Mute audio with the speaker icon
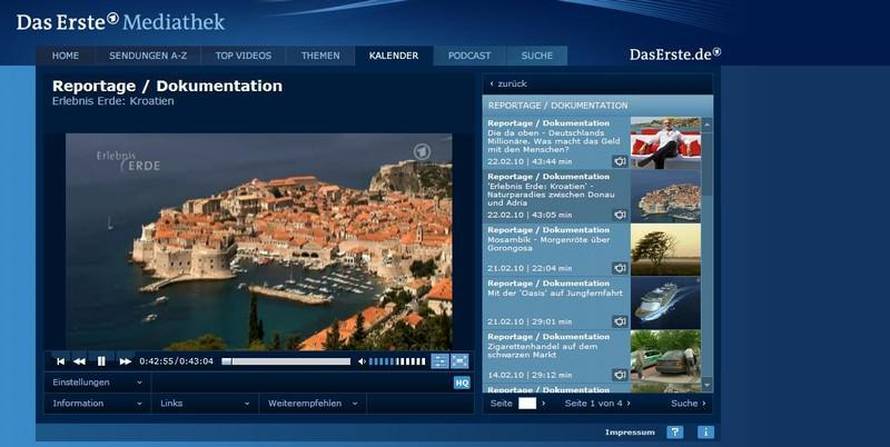 click(362, 361)
